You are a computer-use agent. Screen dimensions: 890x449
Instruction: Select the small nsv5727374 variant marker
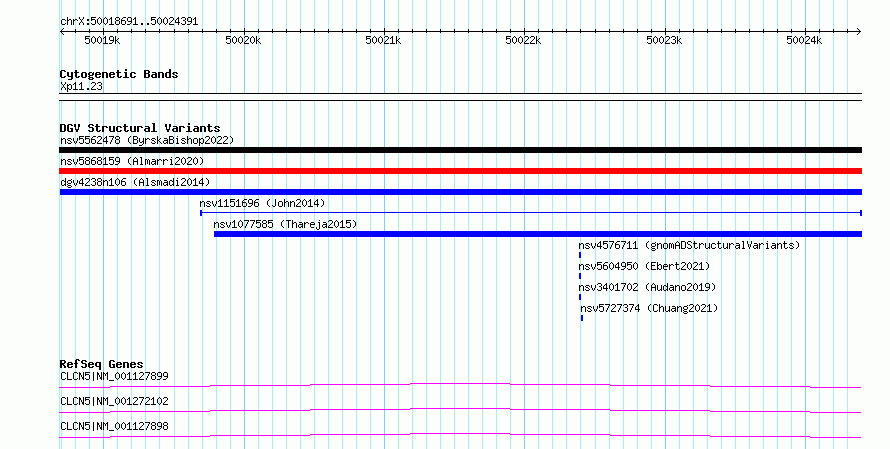point(582,318)
